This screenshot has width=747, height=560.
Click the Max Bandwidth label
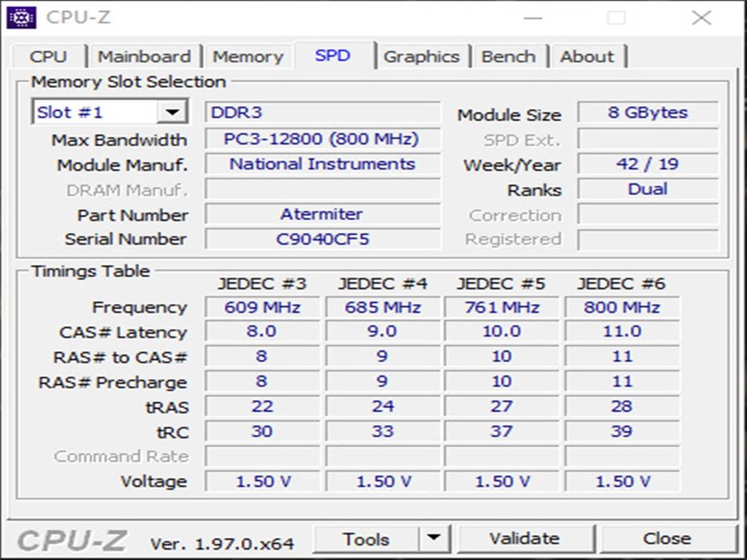tap(119, 140)
